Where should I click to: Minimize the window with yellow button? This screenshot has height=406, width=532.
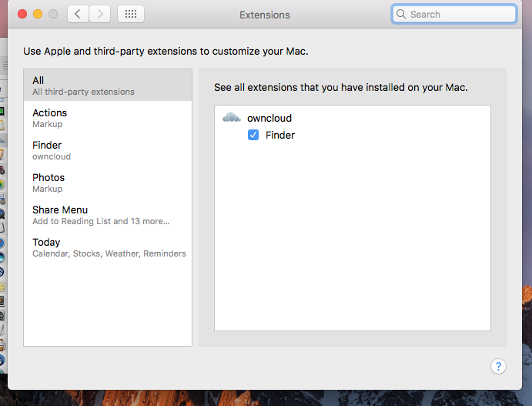click(x=38, y=14)
